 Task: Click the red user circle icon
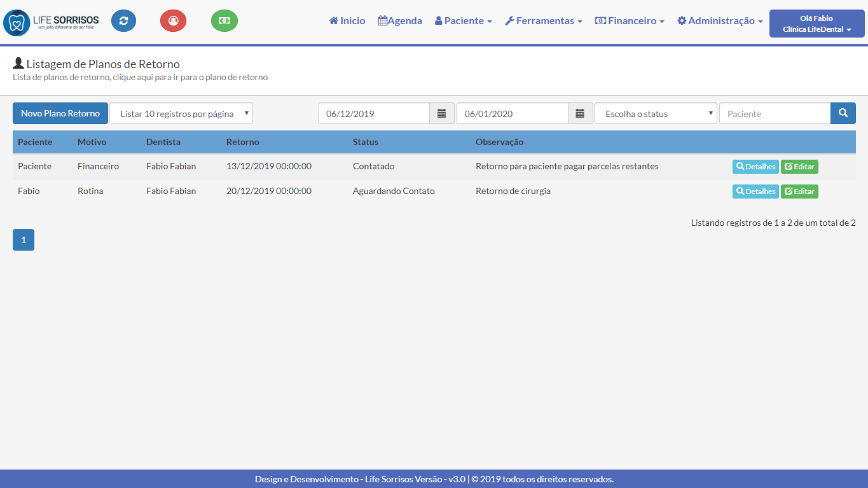click(173, 21)
